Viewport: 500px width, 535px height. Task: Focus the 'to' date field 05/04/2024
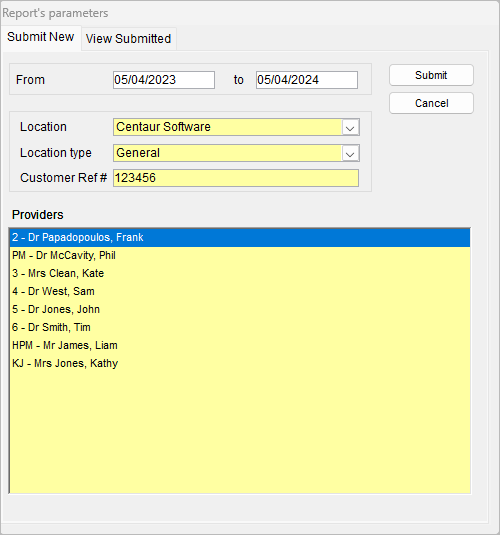tap(307, 80)
